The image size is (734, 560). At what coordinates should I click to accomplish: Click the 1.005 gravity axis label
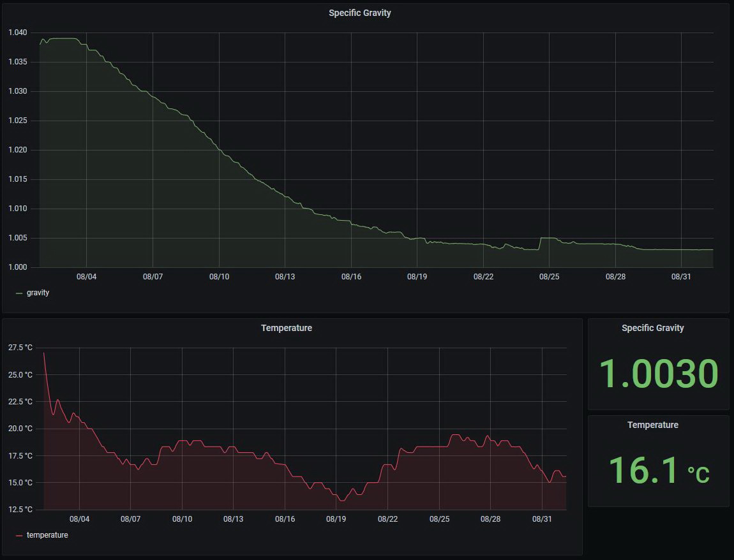tap(18, 238)
